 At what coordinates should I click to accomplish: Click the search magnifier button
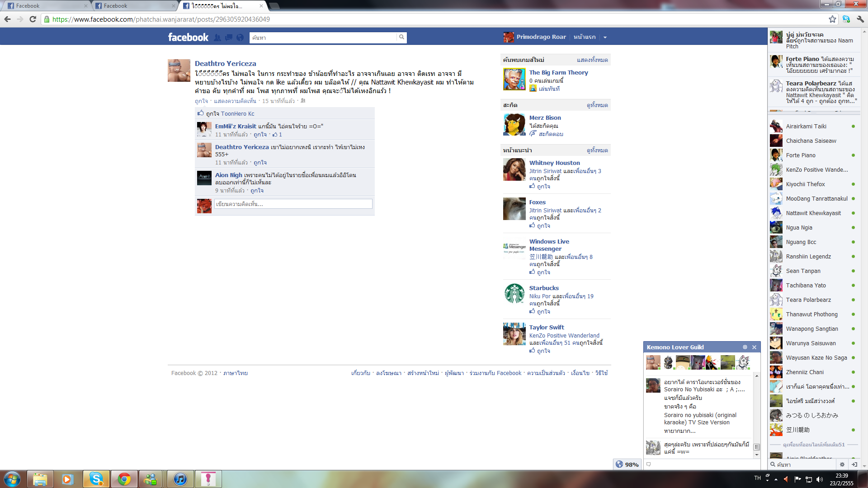point(401,38)
